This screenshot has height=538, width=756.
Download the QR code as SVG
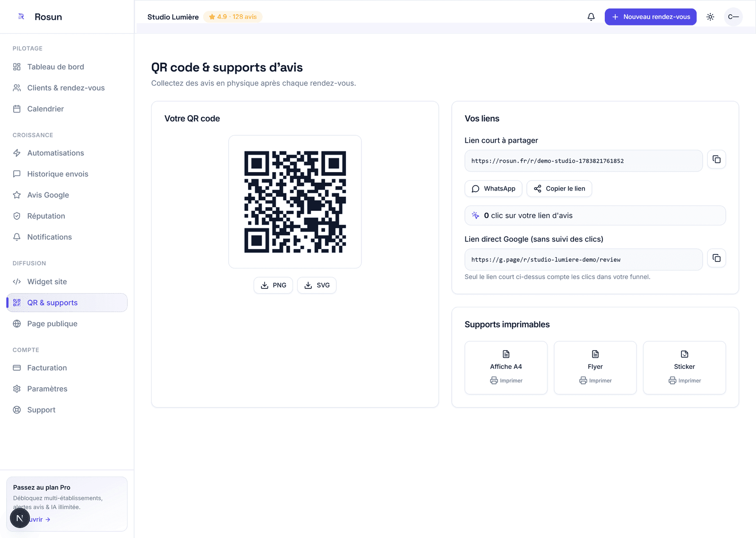tap(317, 285)
